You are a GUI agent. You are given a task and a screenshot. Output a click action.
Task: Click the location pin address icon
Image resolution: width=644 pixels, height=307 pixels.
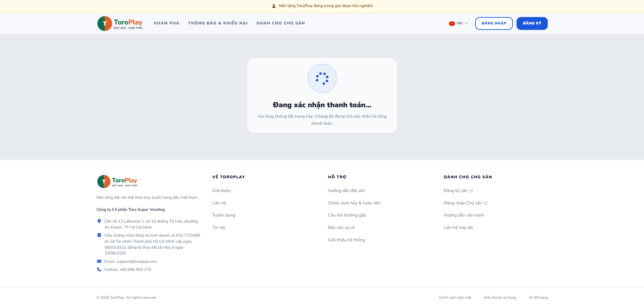coord(99,221)
